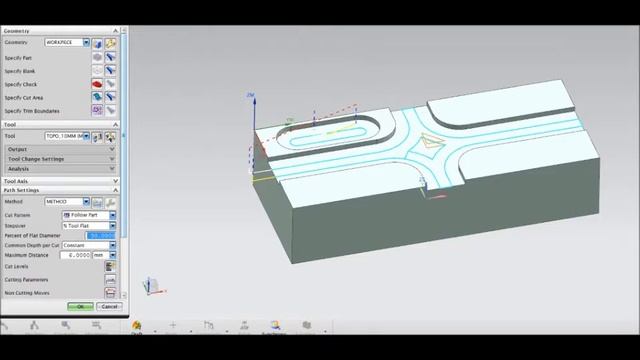Click the plus icon on the bottom toolbar
640x360 pixels.
[173, 325]
